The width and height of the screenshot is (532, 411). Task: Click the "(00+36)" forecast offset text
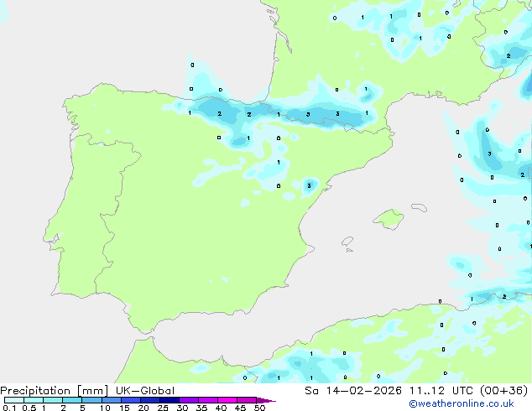coord(503,390)
